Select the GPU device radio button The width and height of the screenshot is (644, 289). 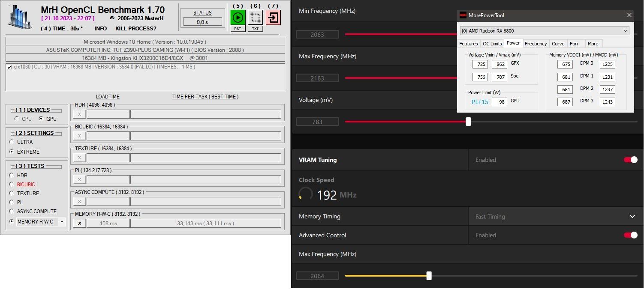tap(42, 119)
